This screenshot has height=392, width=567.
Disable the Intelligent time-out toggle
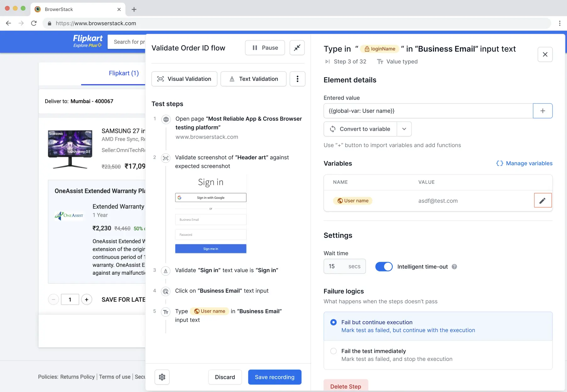point(384,267)
